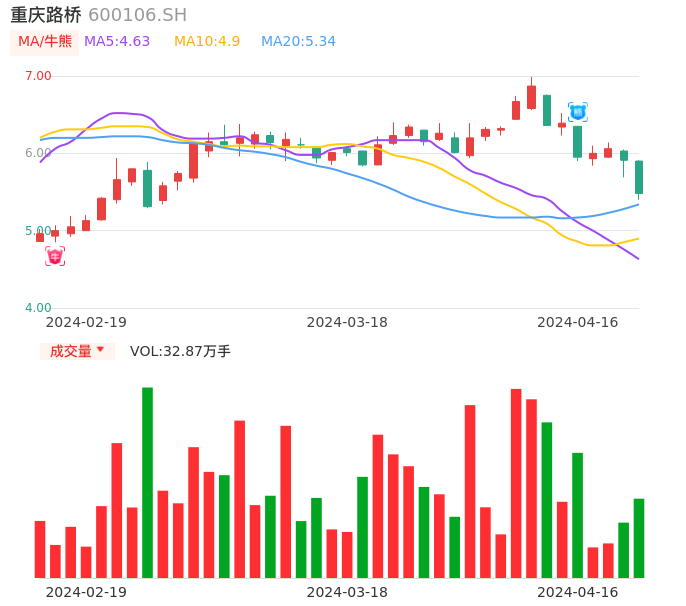Select the MA/牛熊 indicator button
Viewport: 686px width, 606px height.
(x=45, y=42)
